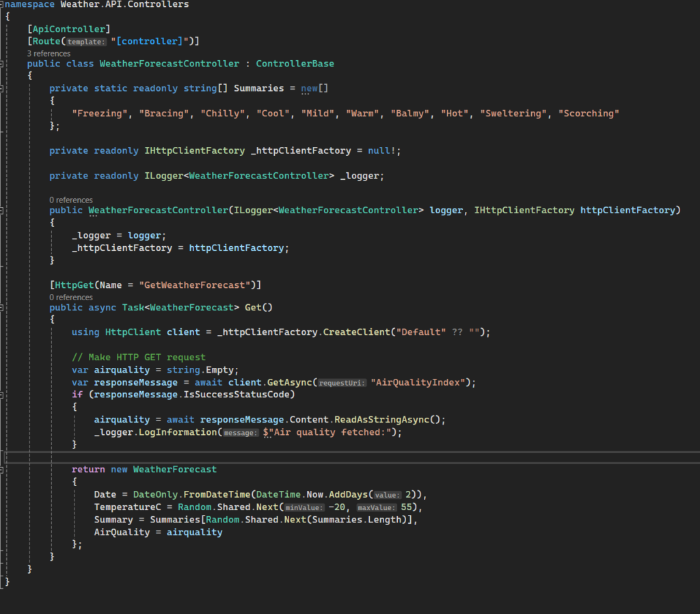This screenshot has width=700, height=614.
Task: Collapse the Weather.API.Controllers namespace block
Action: tap(3, 4)
